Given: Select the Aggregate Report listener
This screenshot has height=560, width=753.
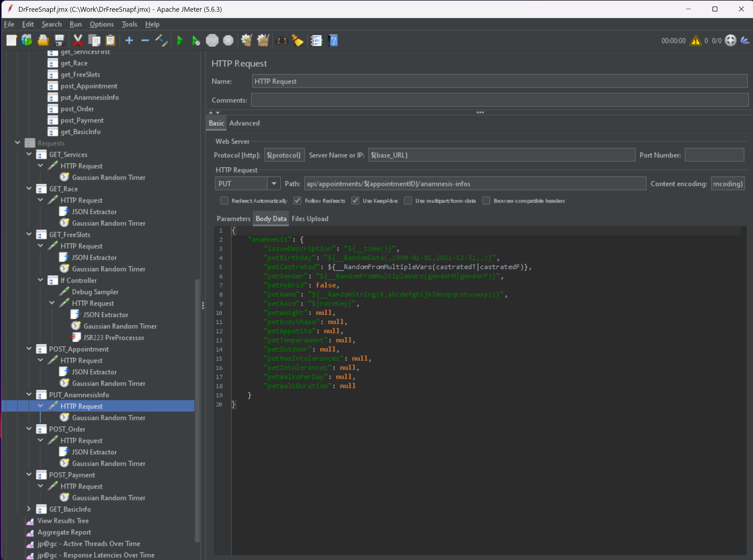Looking at the screenshot, I should pos(64,532).
